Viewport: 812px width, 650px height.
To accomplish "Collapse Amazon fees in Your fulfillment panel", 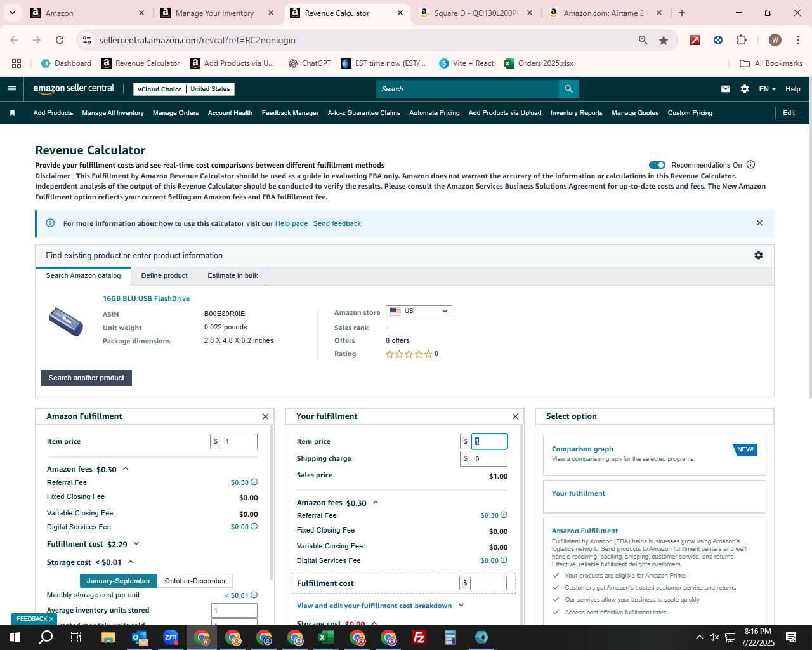I will click(376, 503).
